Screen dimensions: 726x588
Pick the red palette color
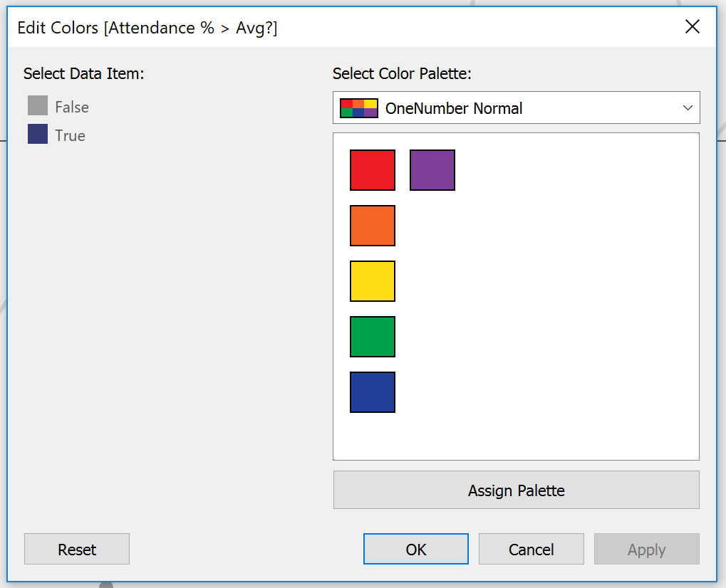tap(372, 170)
